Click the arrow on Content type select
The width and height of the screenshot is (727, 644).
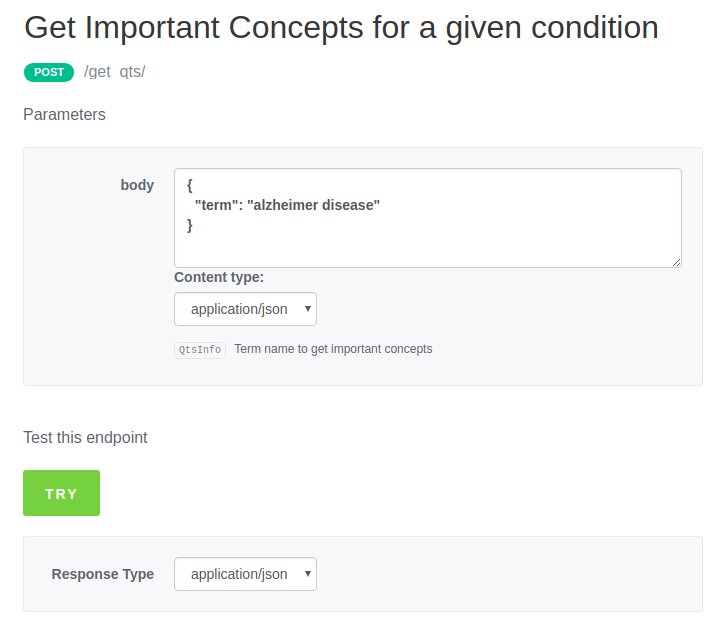(x=307, y=309)
